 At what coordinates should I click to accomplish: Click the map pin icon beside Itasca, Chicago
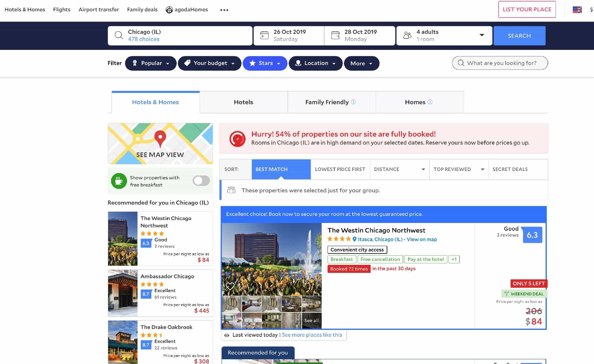354,239
